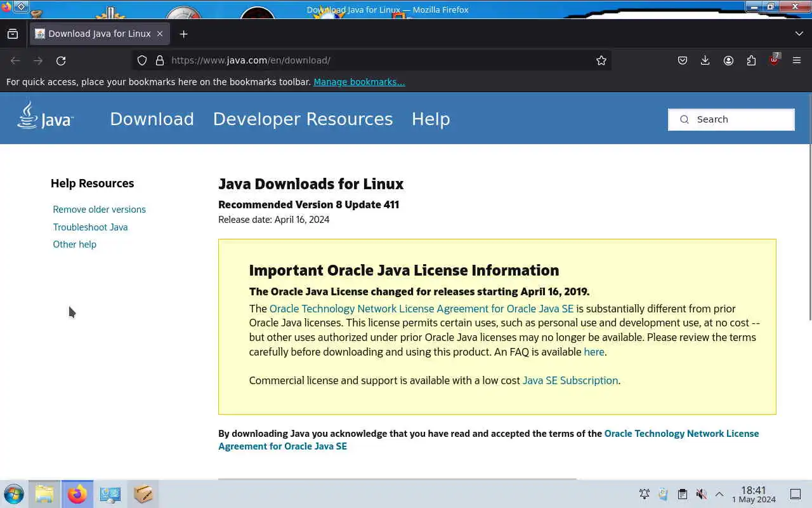
Task: Open the package box taskbar icon
Action: pos(143,494)
